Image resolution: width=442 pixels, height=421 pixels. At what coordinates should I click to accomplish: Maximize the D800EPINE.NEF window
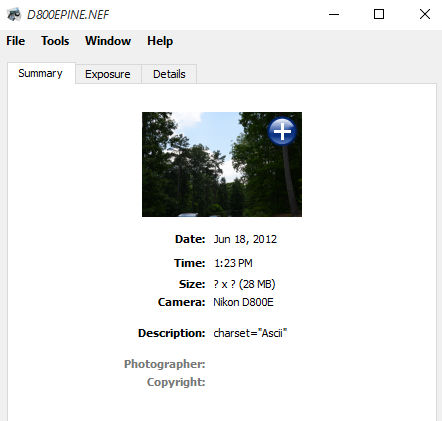click(x=379, y=14)
